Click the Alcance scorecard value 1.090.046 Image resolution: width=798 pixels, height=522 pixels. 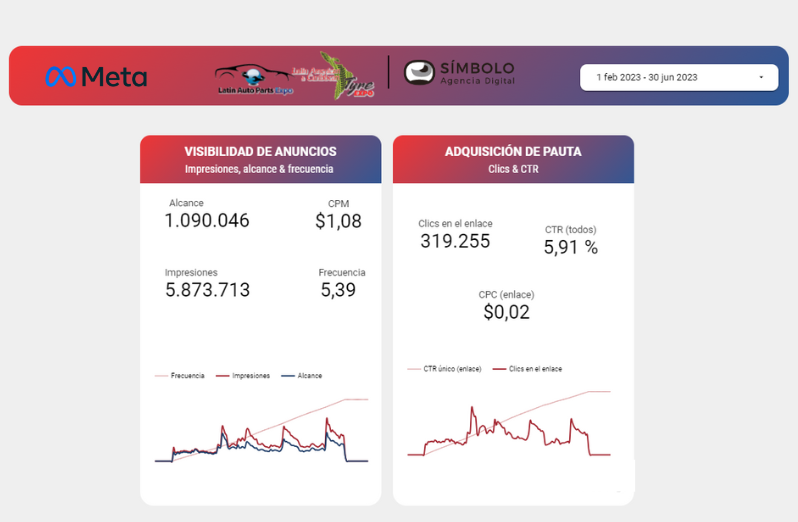(x=207, y=220)
